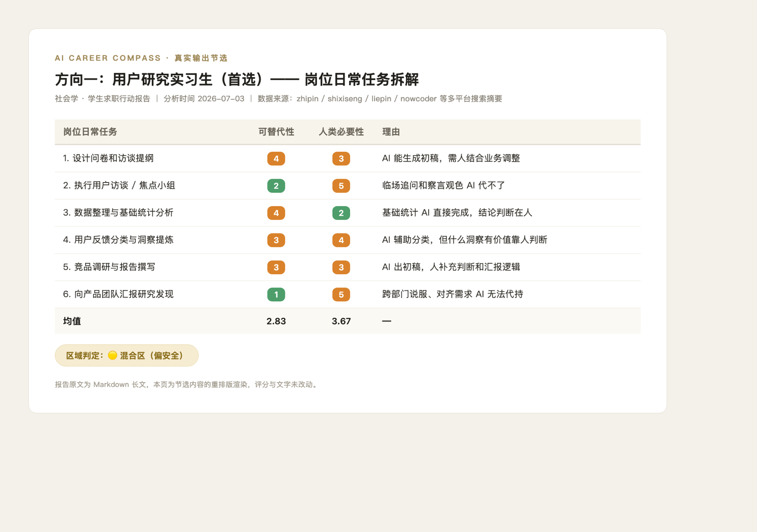757x532 pixels.
Task: Click reason 'AI 能生成初稿，需人结合业务调整'
Action: pos(451,158)
